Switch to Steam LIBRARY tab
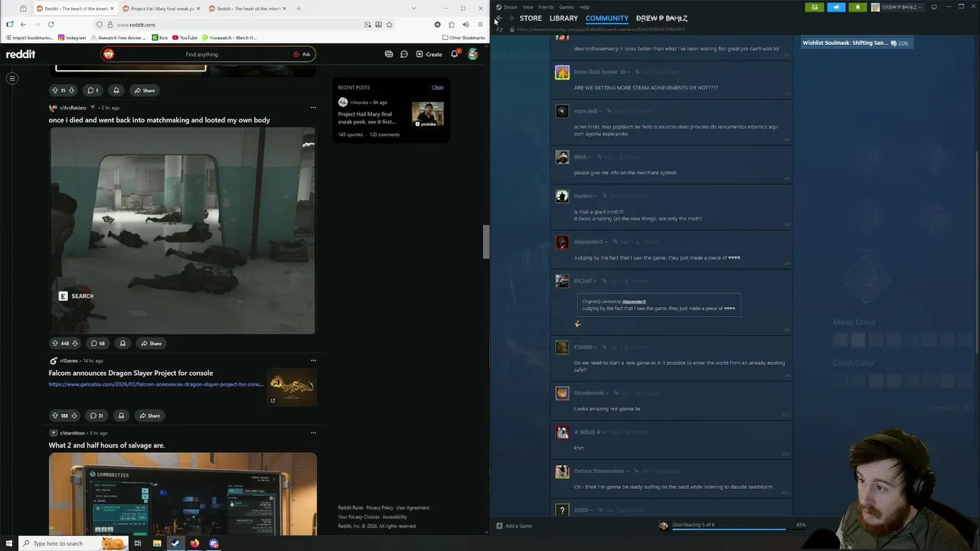Screen dimensions: 980x551 [x=563, y=18]
